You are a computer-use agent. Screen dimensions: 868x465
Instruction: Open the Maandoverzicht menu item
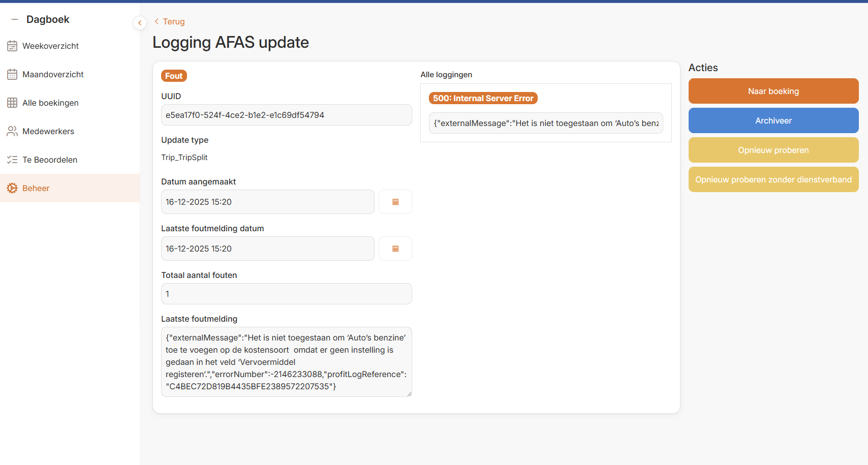point(53,75)
